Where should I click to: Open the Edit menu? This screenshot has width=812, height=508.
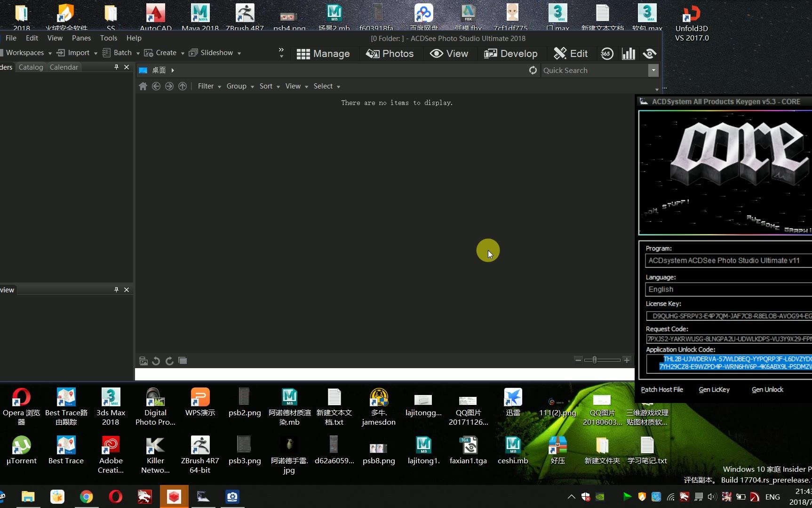point(32,38)
